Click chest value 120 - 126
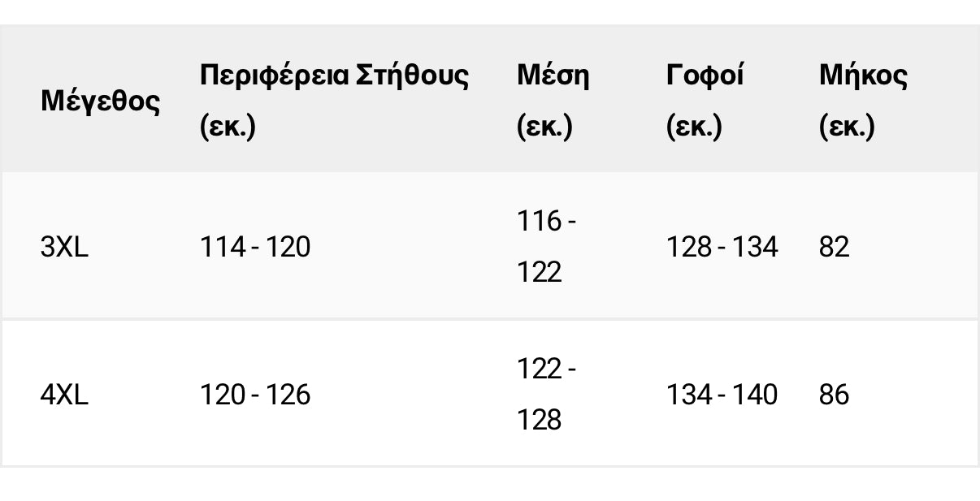This screenshot has height=501, width=980. (x=255, y=395)
